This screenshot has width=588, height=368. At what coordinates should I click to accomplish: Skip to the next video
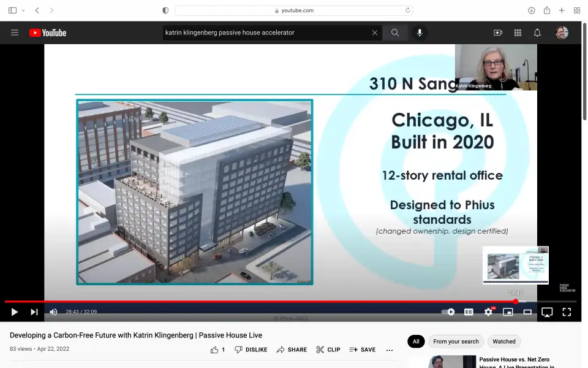tap(34, 312)
